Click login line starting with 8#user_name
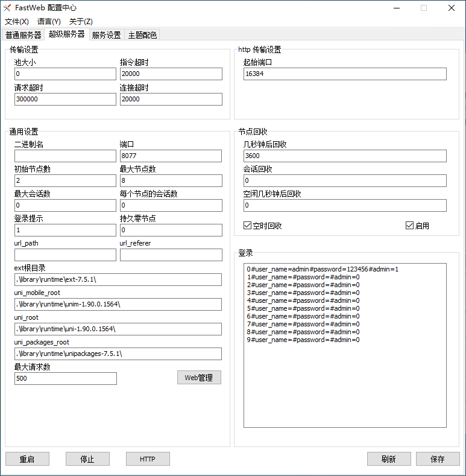 pyautogui.click(x=303, y=332)
